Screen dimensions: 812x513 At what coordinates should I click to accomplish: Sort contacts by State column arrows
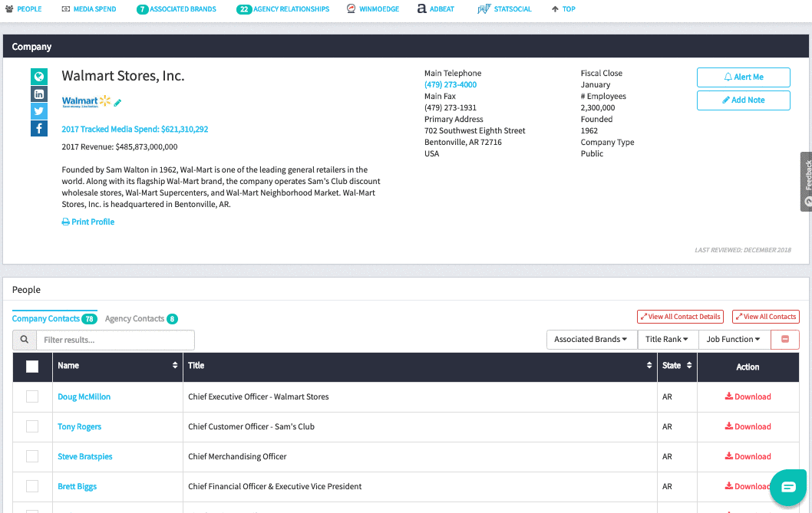coord(689,366)
